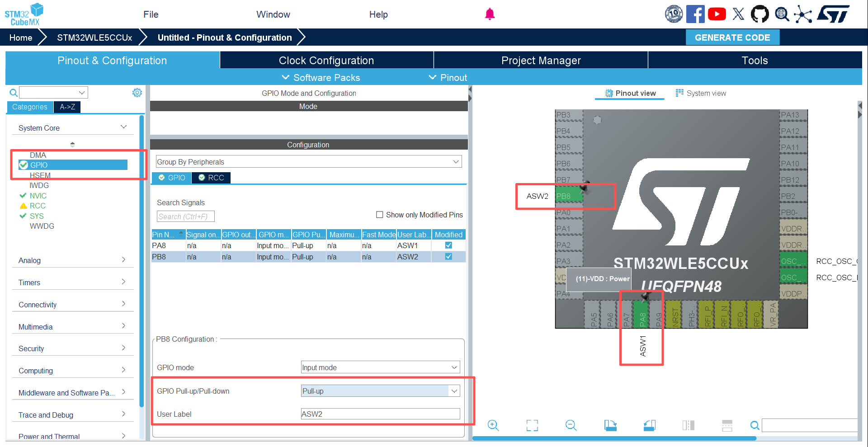Rotate the chip counter-clockwise

pos(650,425)
